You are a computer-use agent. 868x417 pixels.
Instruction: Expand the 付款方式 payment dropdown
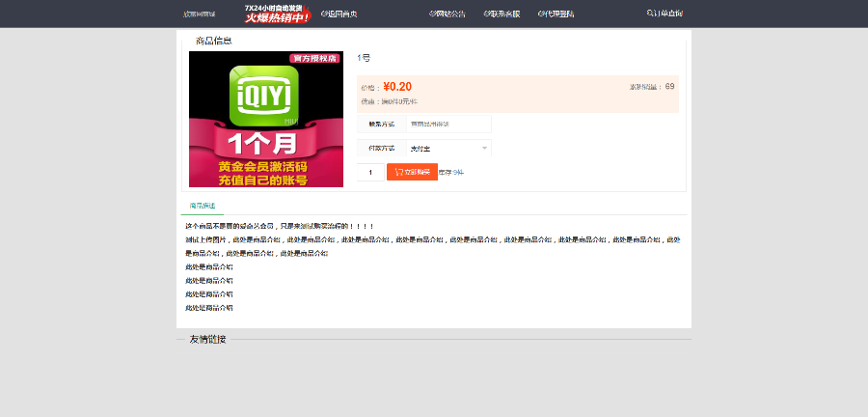(x=448, y=149)
